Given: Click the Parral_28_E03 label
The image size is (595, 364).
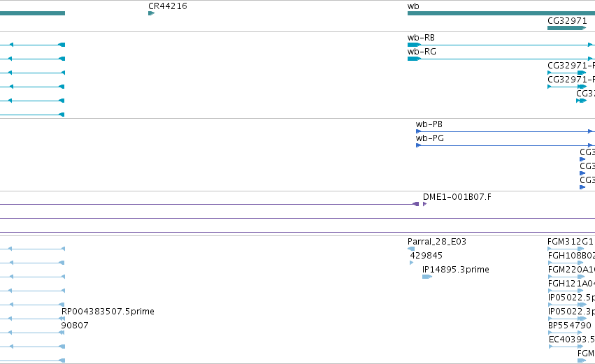Looking at the screenshot, I should [437, 242].
